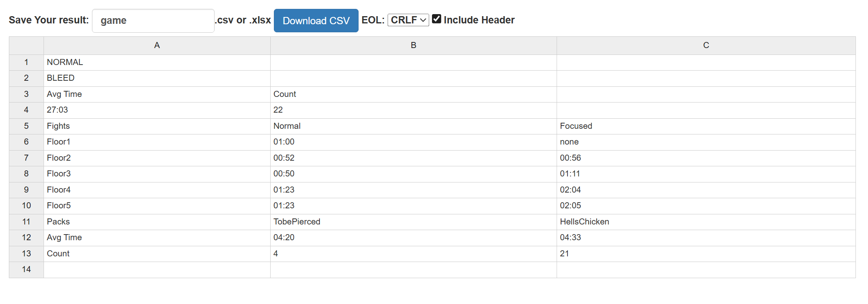Click the Floor5 cell
The image size is (868, 304).
[x=157, y=206]
